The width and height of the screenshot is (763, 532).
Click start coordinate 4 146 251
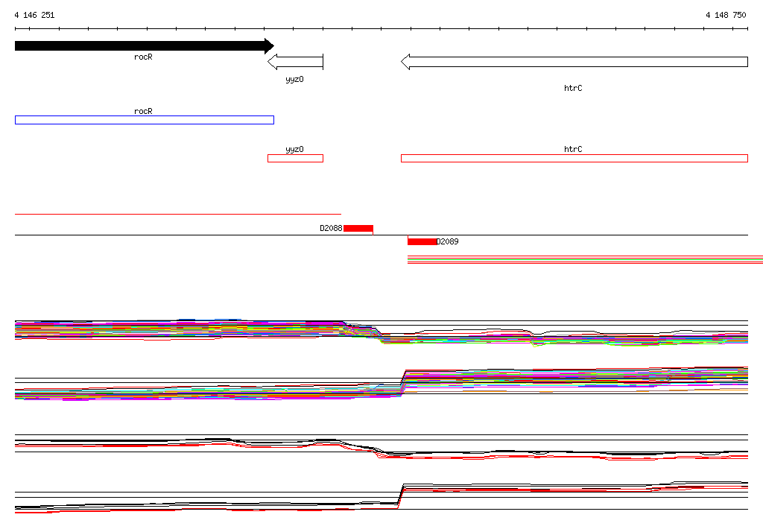34,15
